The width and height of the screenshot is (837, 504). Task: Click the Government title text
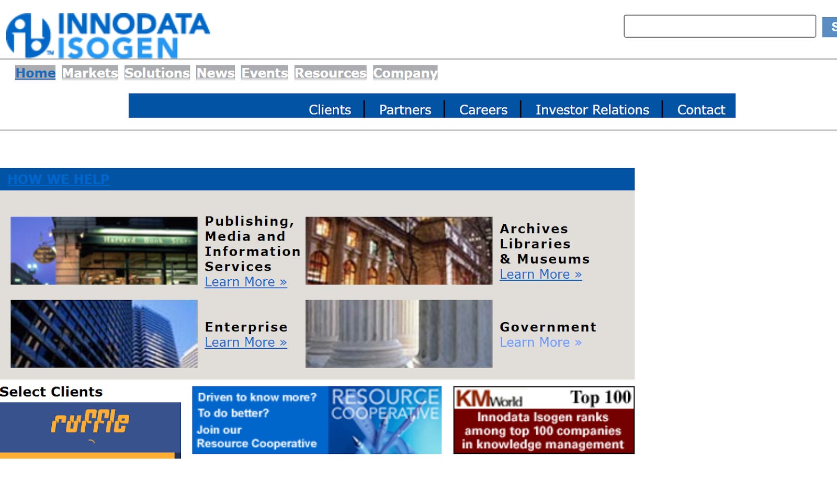(x=548, y=327)
